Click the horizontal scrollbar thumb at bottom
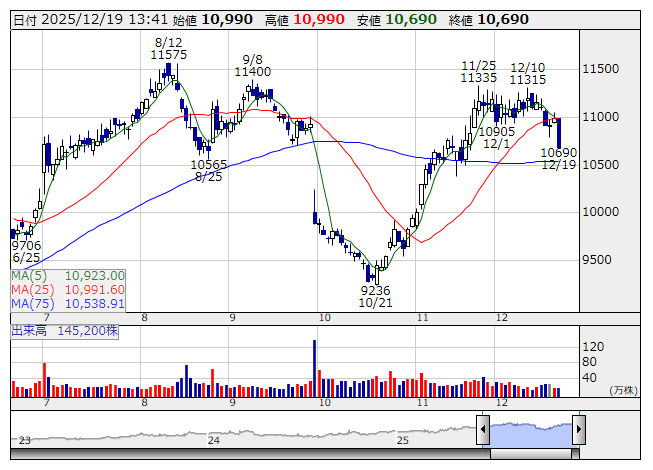Viewport: 653px width, 470px height. tap(531, 454)
